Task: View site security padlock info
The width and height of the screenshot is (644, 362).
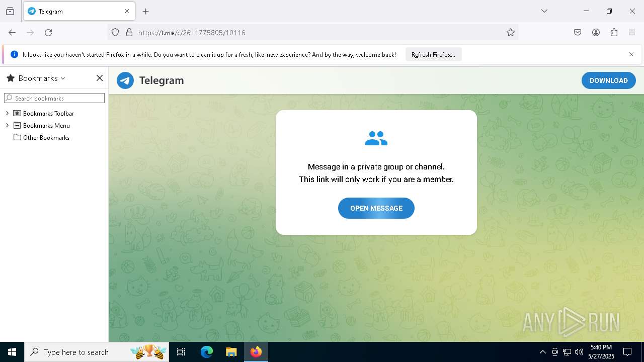Action: [x=129, y=33]
